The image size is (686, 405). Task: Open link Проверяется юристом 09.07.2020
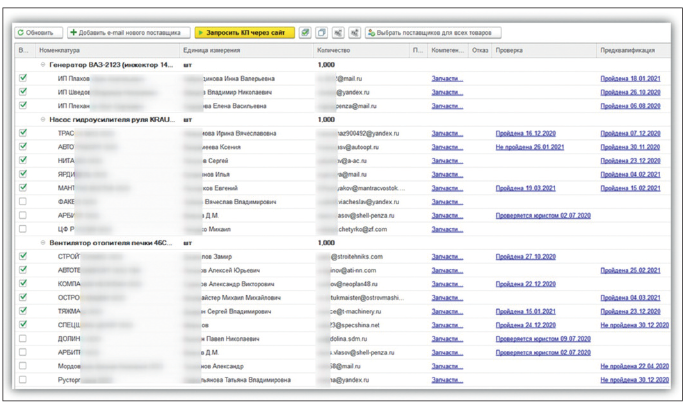click(543, 339)
